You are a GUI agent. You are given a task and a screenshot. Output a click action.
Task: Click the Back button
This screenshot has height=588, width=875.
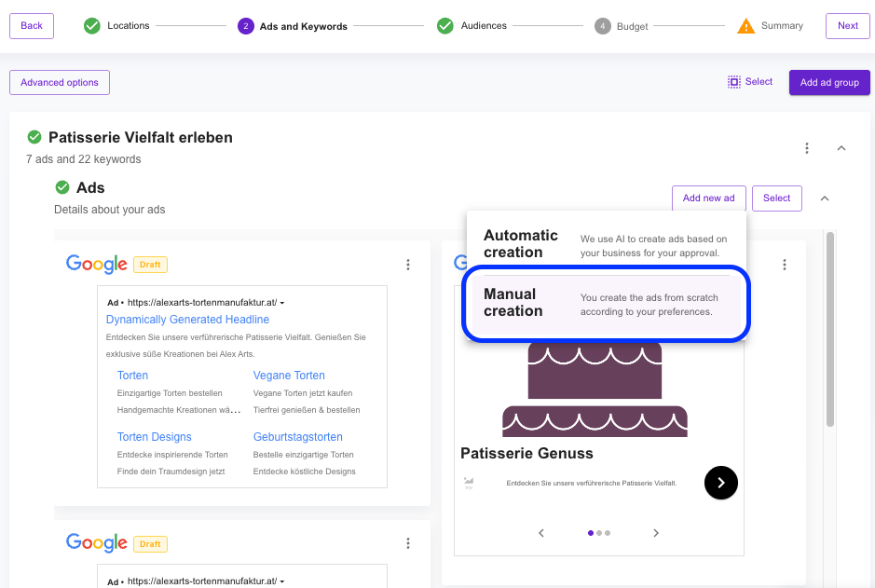[x=32, y=26]
